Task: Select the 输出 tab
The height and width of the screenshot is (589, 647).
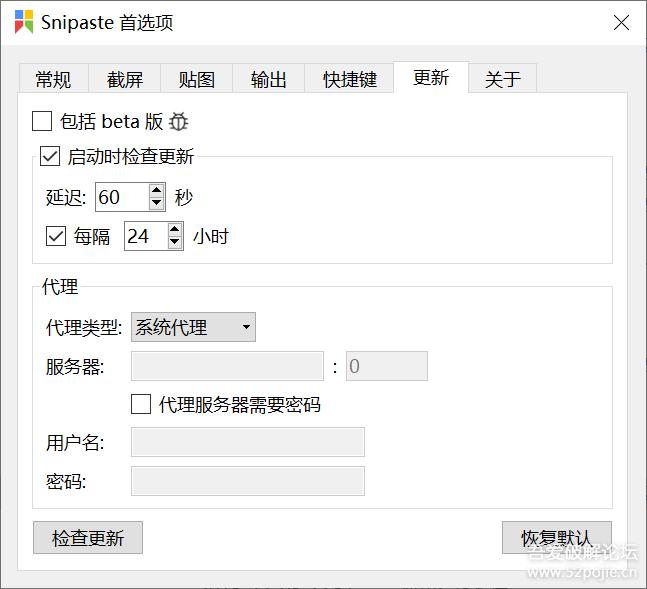Action: pos(269,79)
